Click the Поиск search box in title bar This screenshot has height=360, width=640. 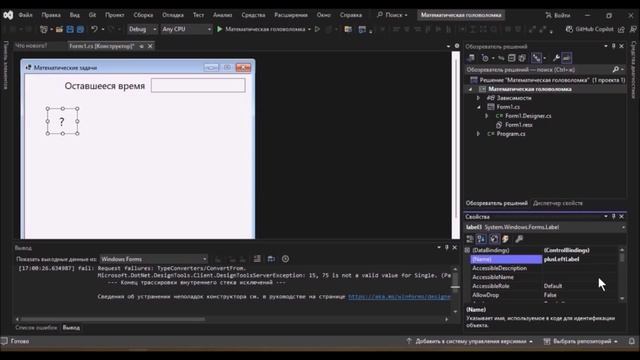pos(393,15)
